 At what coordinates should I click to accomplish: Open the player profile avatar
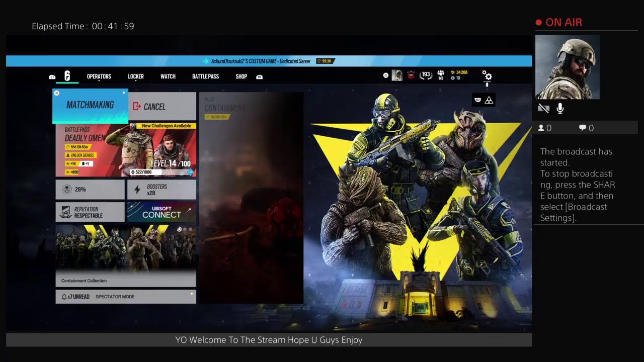397,75
